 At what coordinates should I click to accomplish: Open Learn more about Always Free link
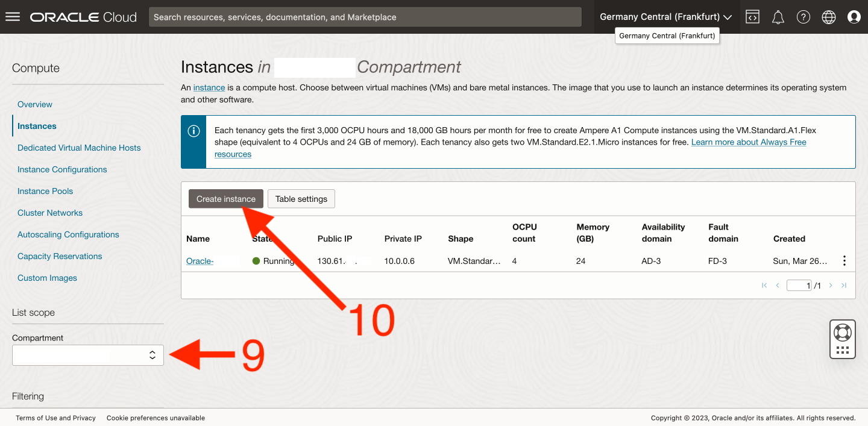click(x=749, y=142)
